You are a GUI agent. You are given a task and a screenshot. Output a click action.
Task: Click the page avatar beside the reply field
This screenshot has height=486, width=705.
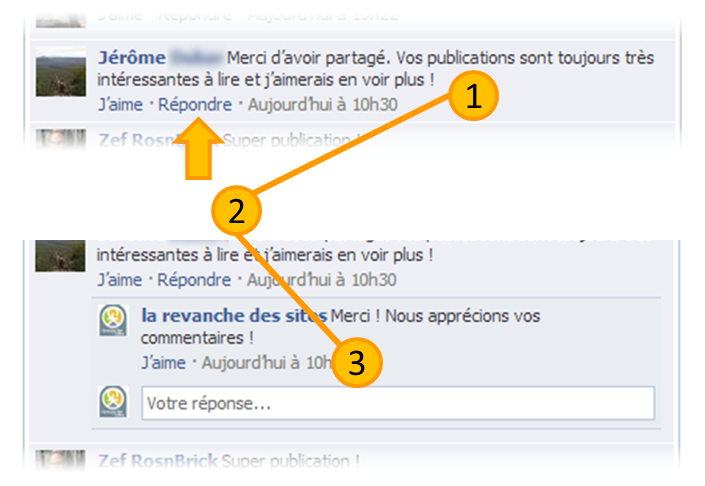(x=113, y=401)
